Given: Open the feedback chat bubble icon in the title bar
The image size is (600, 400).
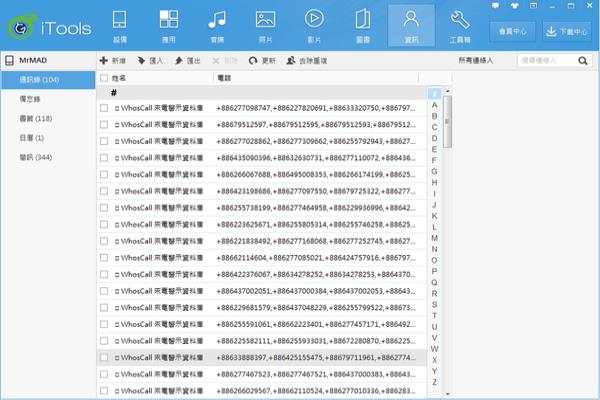Looking at the screenshot, I should pyautogui.click(x=496, y=5).
